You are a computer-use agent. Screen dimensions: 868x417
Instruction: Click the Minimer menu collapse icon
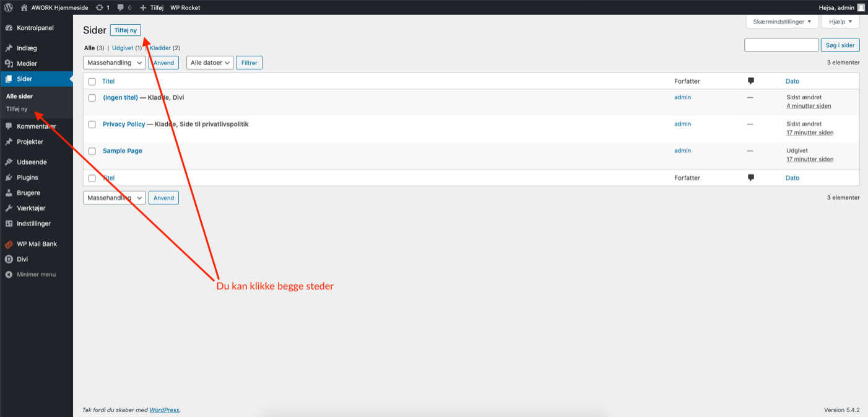click(9, 274)
